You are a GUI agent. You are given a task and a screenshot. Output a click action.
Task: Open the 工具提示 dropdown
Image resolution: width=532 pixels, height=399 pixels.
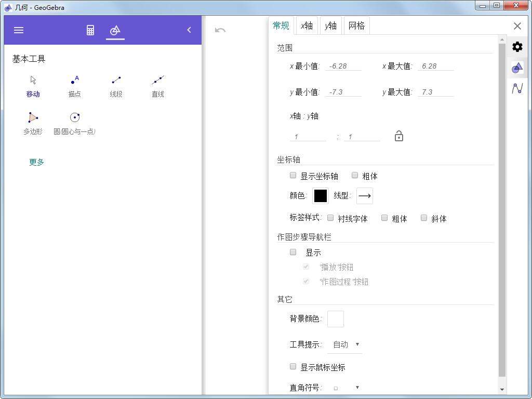[x=346, y=344]
